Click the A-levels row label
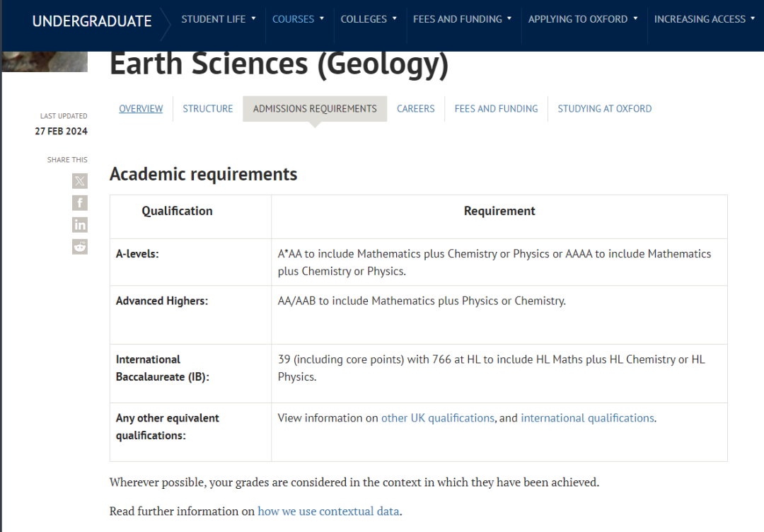764x532 pixels. pos(137,254)
